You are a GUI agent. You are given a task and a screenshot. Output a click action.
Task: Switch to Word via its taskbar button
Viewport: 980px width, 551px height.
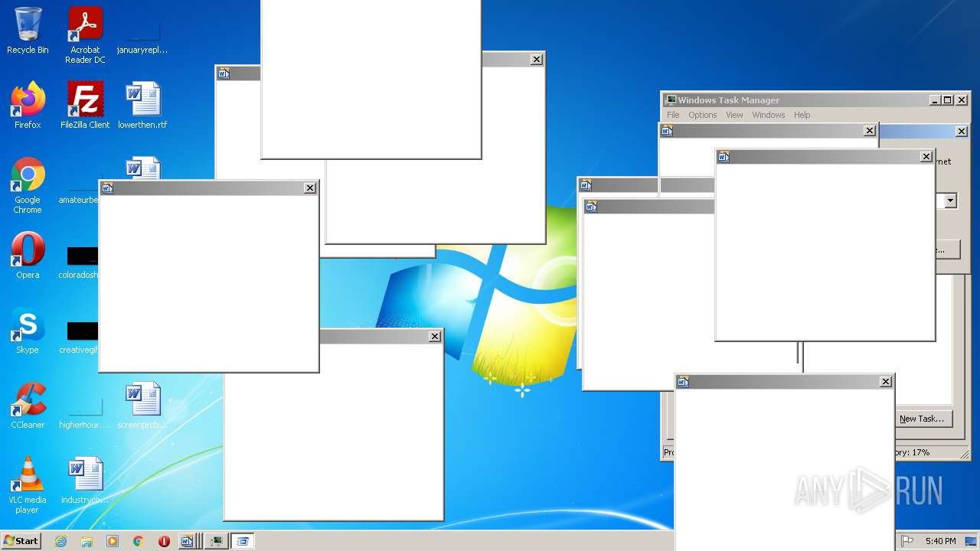click(187, 541)
